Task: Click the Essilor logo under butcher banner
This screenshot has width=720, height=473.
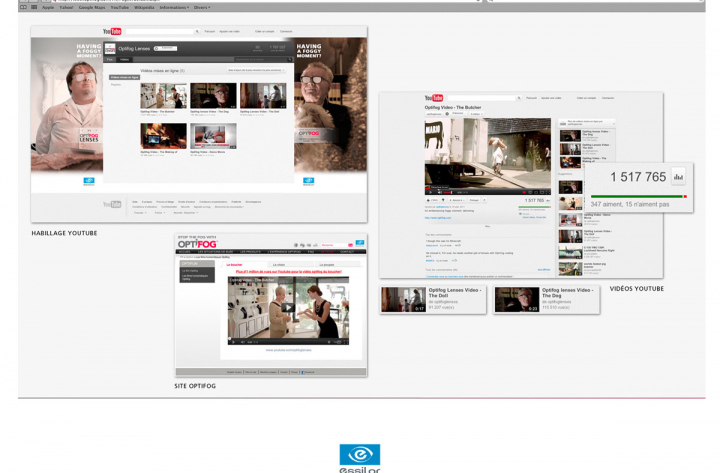Action: click(x=89, y=181)
